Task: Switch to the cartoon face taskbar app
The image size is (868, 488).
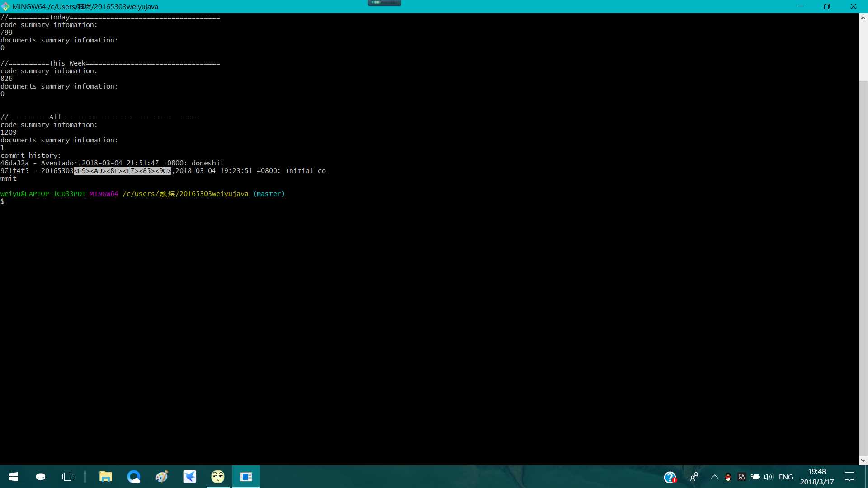Action: [x=218, y=477]
